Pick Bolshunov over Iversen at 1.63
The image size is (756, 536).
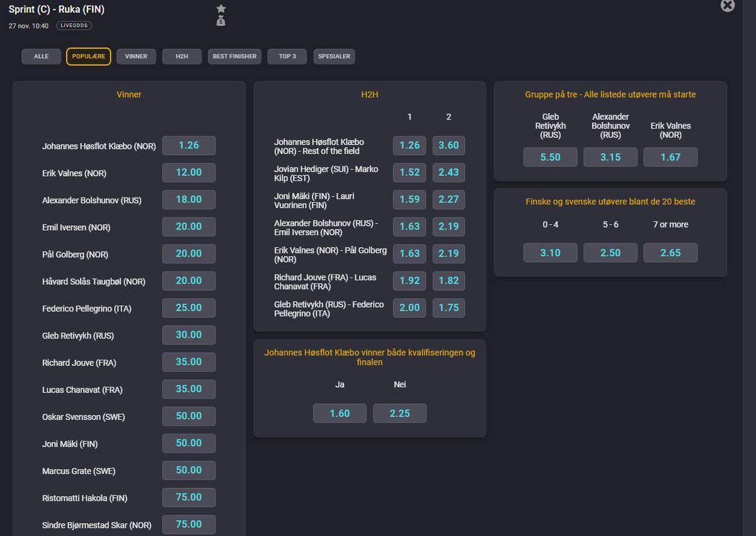[x=409, y=227]
